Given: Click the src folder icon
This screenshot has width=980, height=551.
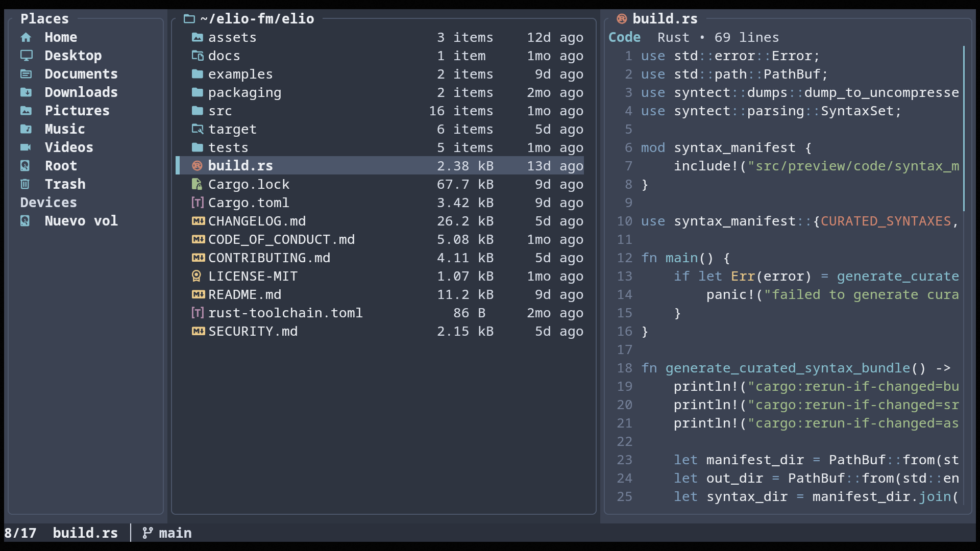Looking at the screenshot, I should tap(198, 111).
